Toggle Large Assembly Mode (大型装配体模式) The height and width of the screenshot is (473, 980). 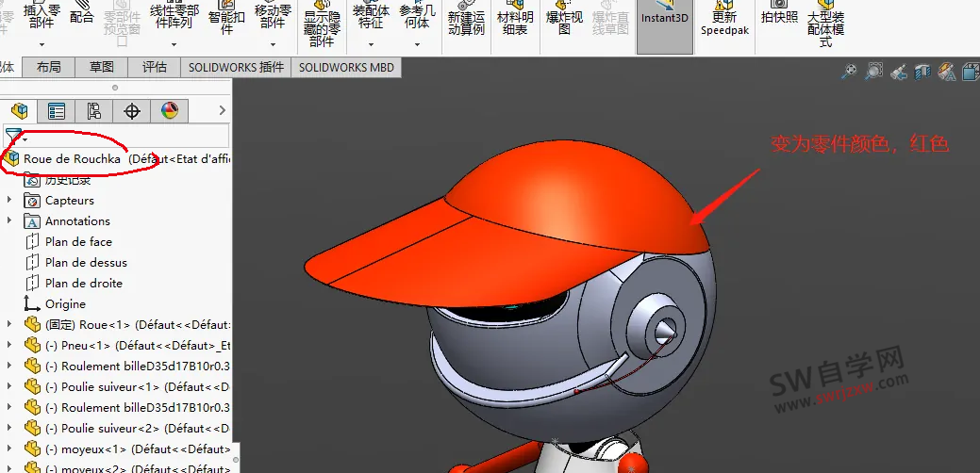pyautogui.click(x=825, y=24)
